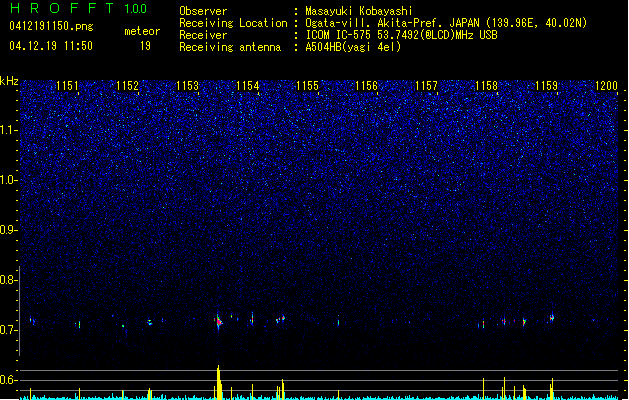Screen dimensions: 629x400
Task: Select the file name 0412191150.png
Action: point(51,26)
